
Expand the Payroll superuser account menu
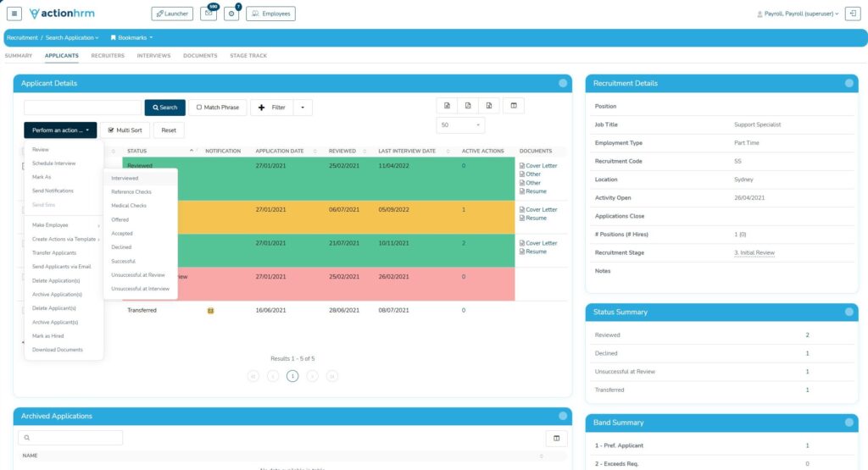point(797,14)
